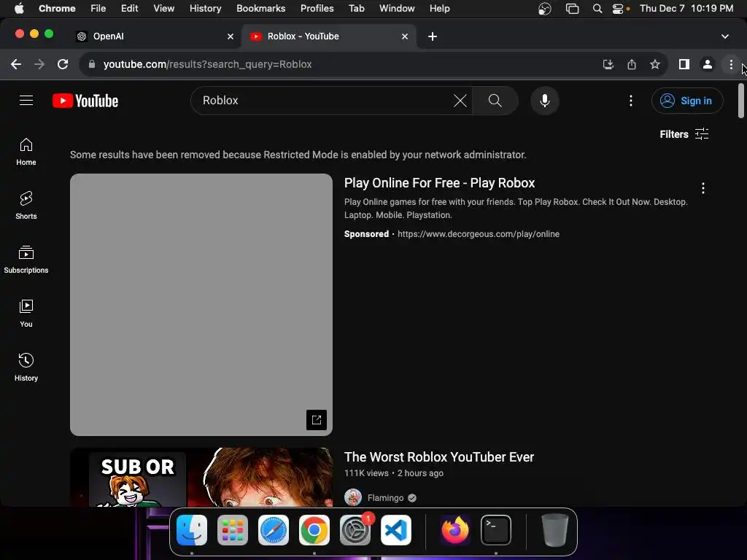Open the You section
This screenshot has width=747, height=560.
point(26,314)
